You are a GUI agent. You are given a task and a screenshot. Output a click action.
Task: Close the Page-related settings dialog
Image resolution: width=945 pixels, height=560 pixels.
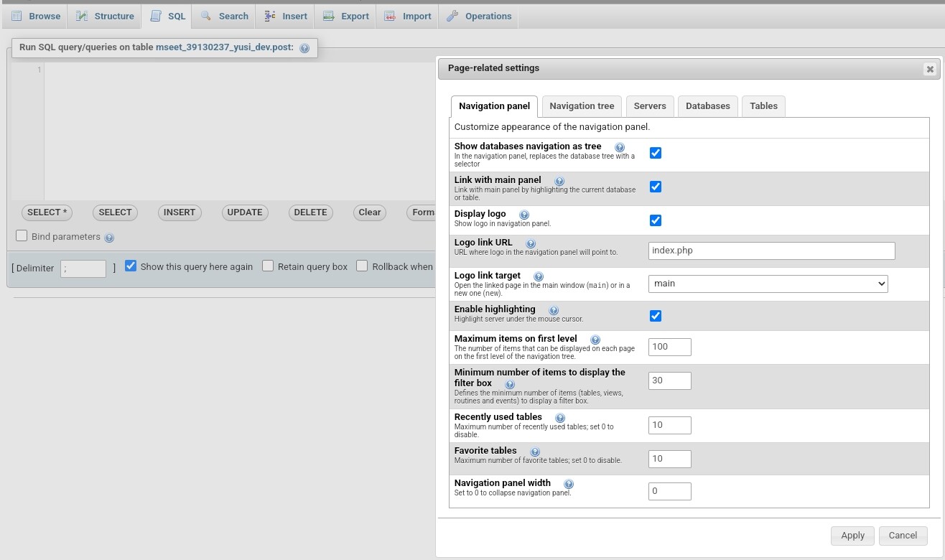coord(930,69)
